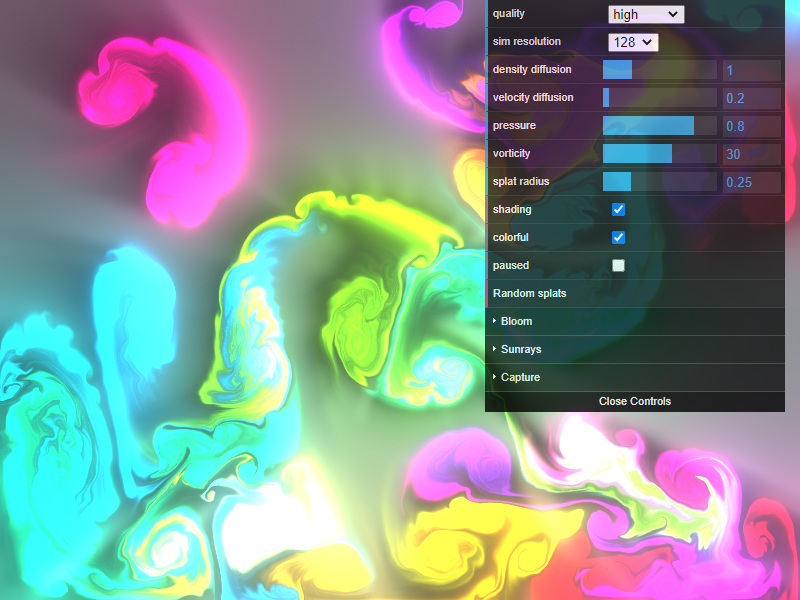This screenshot has width=800, height=600.
Task: Enable the paused checkbox
Action: click(x=618, y=266)
